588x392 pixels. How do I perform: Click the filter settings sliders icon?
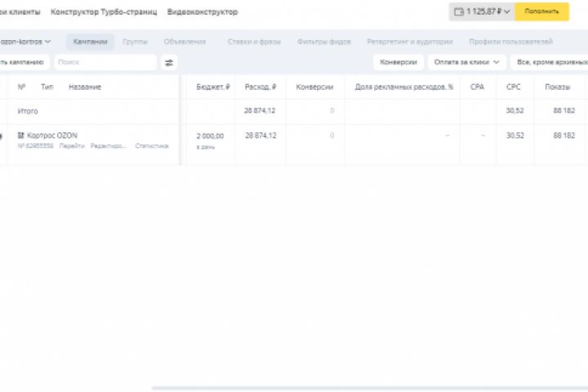click(x=169, y=62)
